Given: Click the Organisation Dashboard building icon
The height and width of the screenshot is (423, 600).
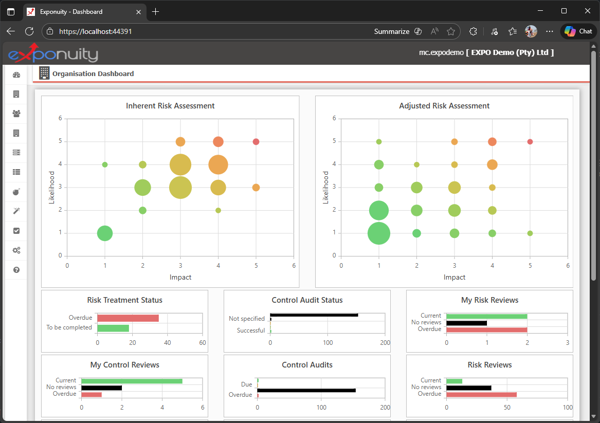Looking at the screenshot, I should (44, 74).
